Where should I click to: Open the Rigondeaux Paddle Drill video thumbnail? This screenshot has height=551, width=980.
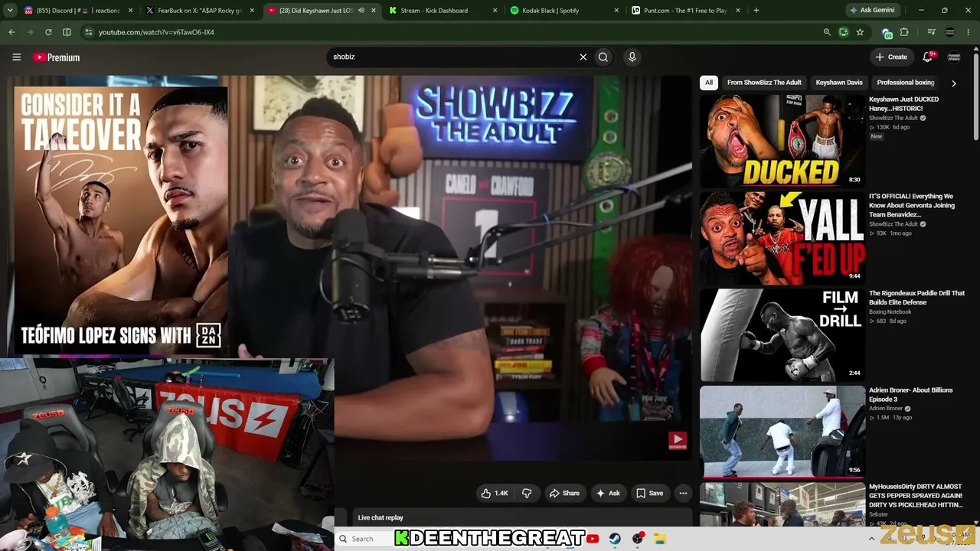[x=782, y=335]
